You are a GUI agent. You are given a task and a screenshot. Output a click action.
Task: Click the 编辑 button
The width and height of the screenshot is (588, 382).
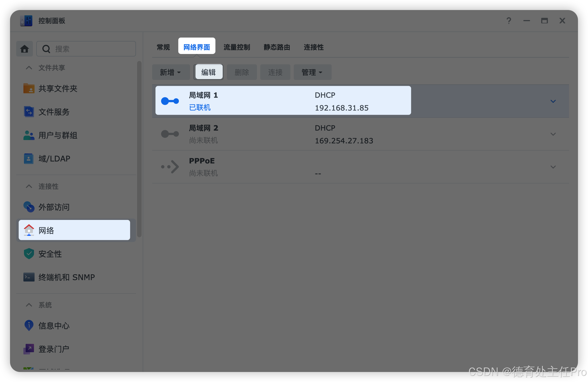(208, 72)
